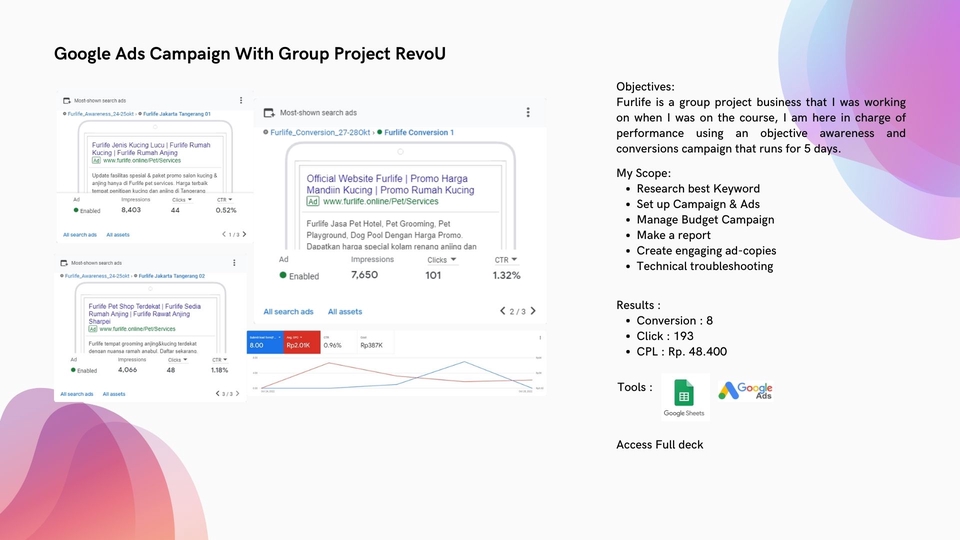
Task: Click the Technical troubleshooting bullet
Action: point(705,266)
